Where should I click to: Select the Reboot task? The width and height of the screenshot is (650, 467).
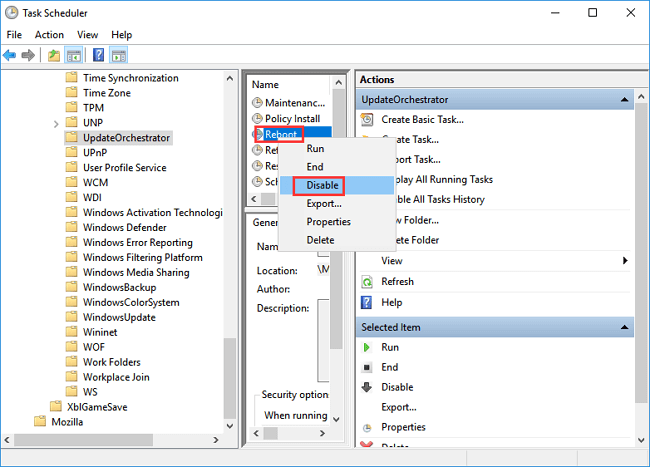point(281,134)
